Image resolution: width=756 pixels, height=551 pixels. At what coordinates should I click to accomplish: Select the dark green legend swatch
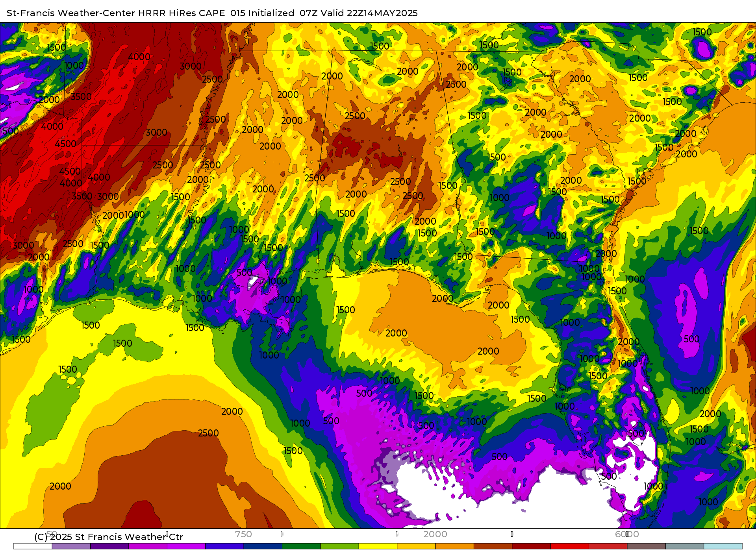point(301,546)
